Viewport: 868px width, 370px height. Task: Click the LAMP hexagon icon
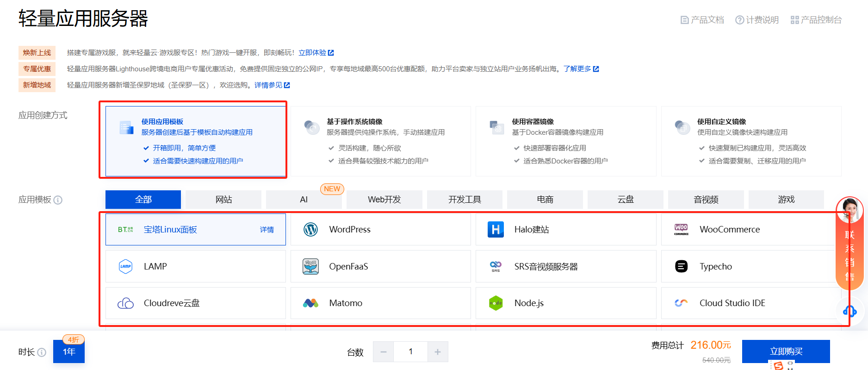pos(125,266)
